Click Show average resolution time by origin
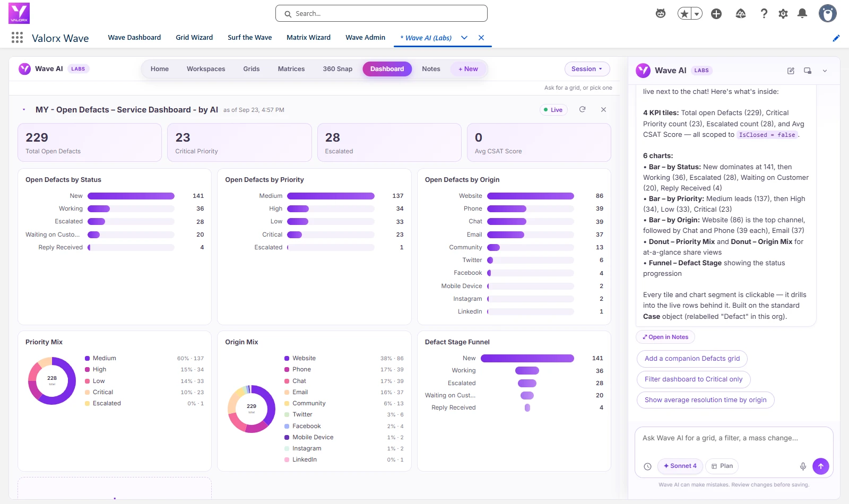This screenshot has height=504, width=849. 705,400
